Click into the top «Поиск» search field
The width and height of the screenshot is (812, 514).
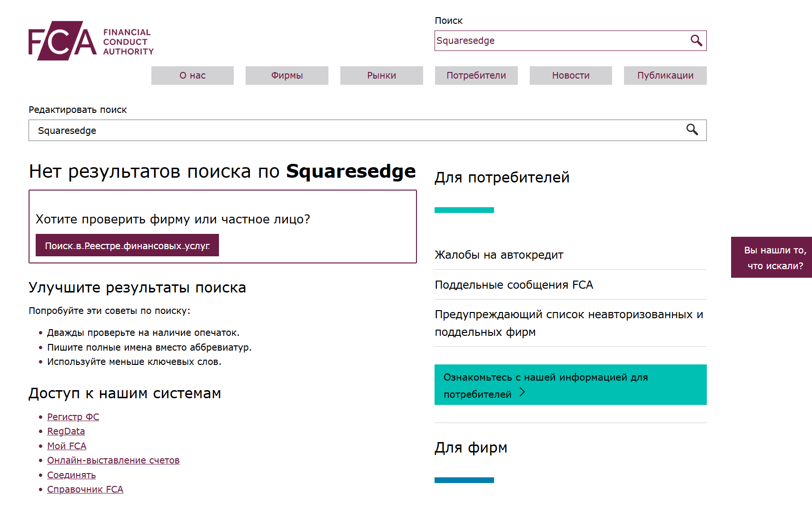coord(559,41)
